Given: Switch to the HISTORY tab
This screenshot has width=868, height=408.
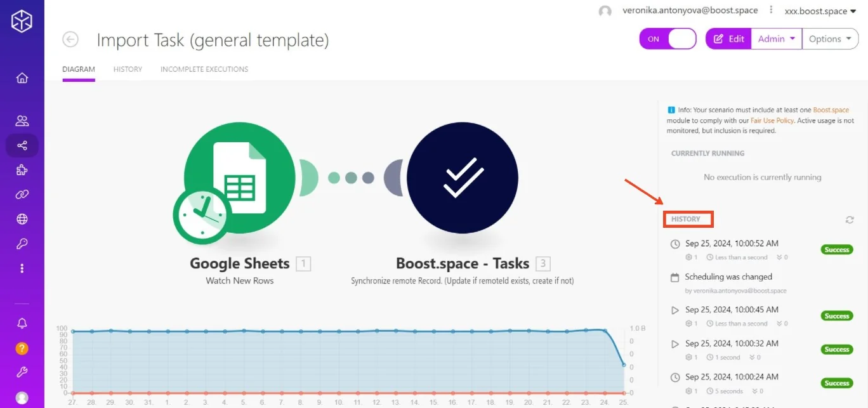Looking at the screenshot, I should (x=128, y=69).
